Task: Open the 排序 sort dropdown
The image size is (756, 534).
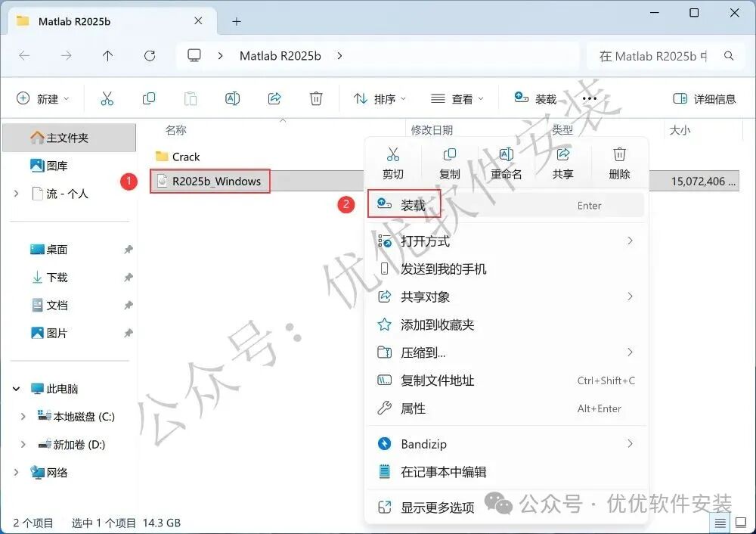Action: (380, 99)
